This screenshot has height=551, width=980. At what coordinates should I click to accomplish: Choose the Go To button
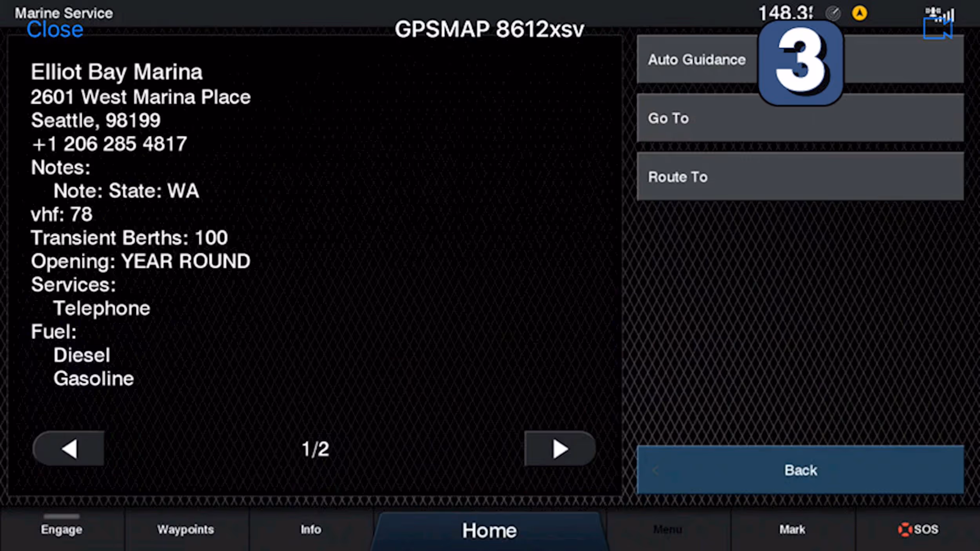(800, 118)
